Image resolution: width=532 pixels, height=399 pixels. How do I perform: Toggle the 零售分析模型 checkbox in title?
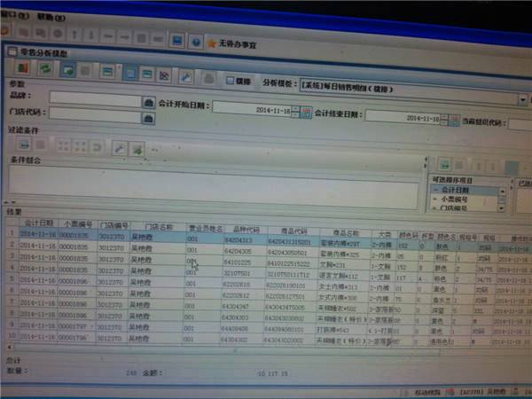pos(12,51)
